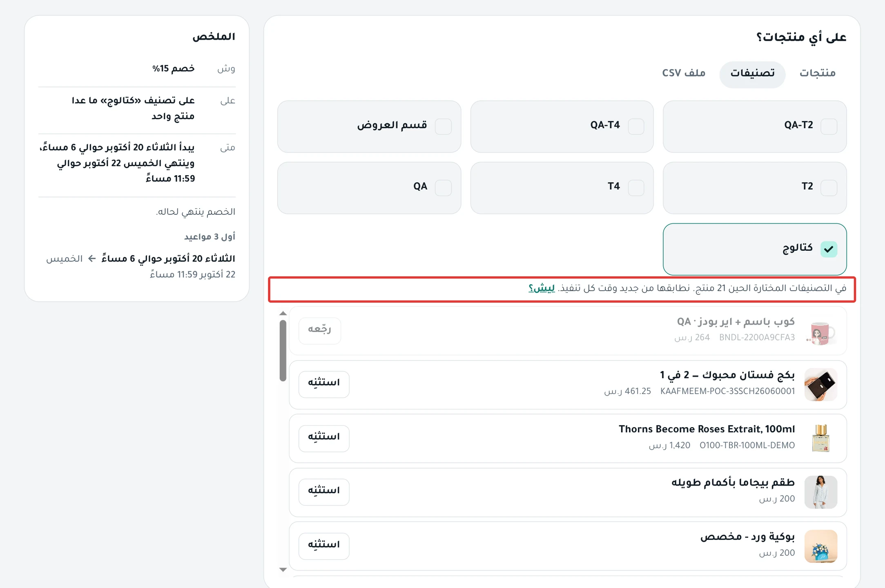Click the الخصم ينتهي لحاله note

196,212
